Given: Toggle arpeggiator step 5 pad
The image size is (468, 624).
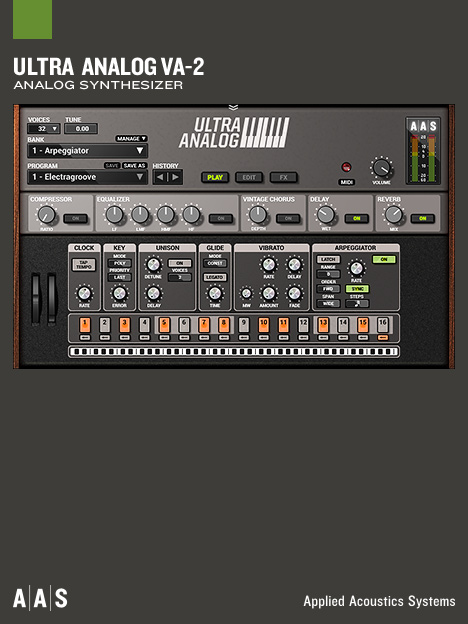Looking at the screenshot, I should coord(164,325).
